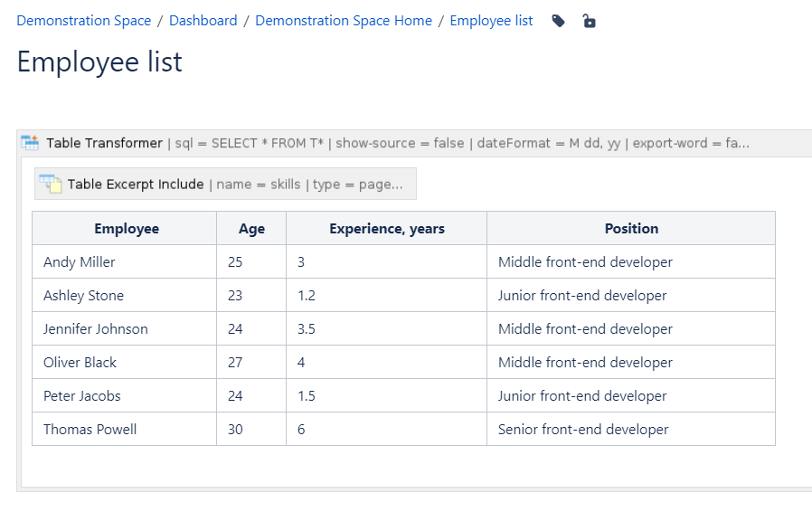Click the Employee list page title

[x=99, y=62]
